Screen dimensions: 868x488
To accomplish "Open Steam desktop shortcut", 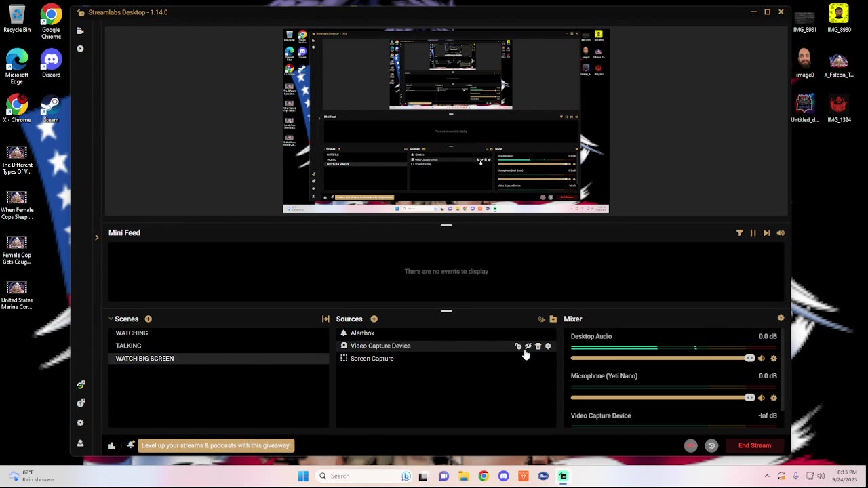I will coord(51,108).
